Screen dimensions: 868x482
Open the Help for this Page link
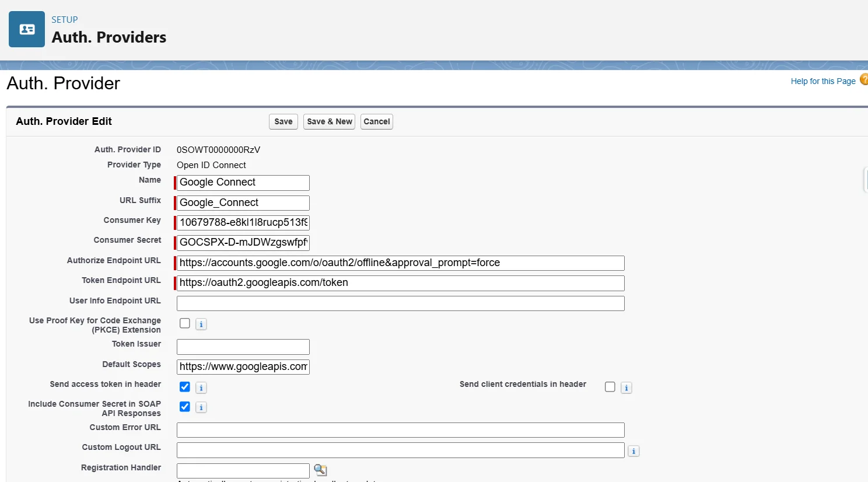(x=822, y=81)
